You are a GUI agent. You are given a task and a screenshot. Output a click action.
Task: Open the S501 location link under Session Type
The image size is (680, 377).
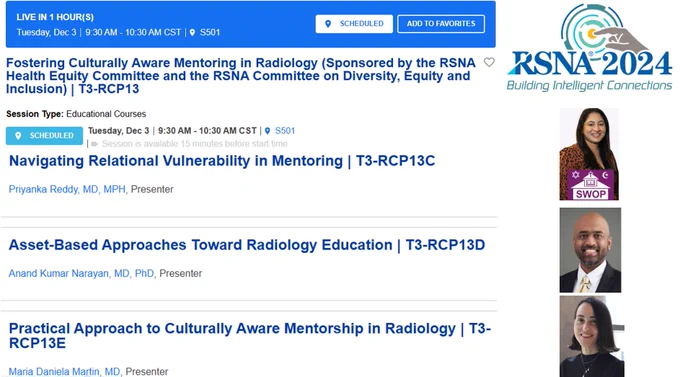pyautogui.click(x=285, y=131)
